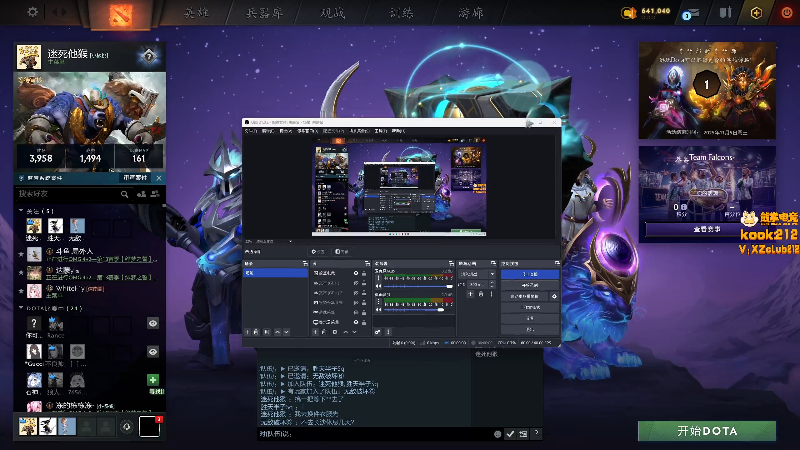Switch to the 训练 learn tab
The height and width of the screenshot is (450, 800).
(x=402, y=13)
